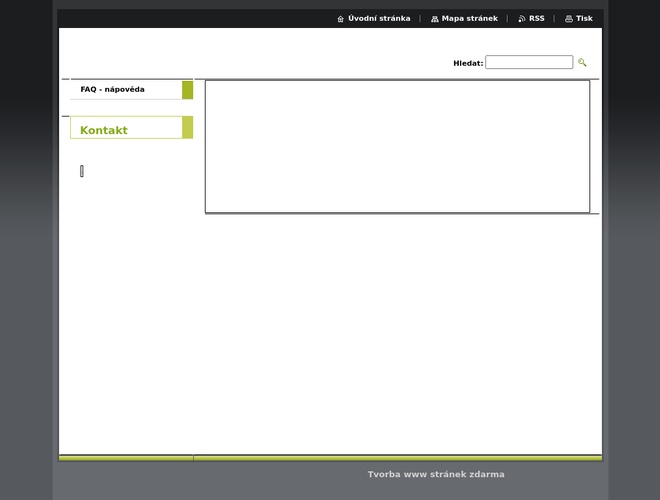Viewport: 660px width, 500px height.
Task: Click the green footer stripe at page bottom
Action: [330, 458]
